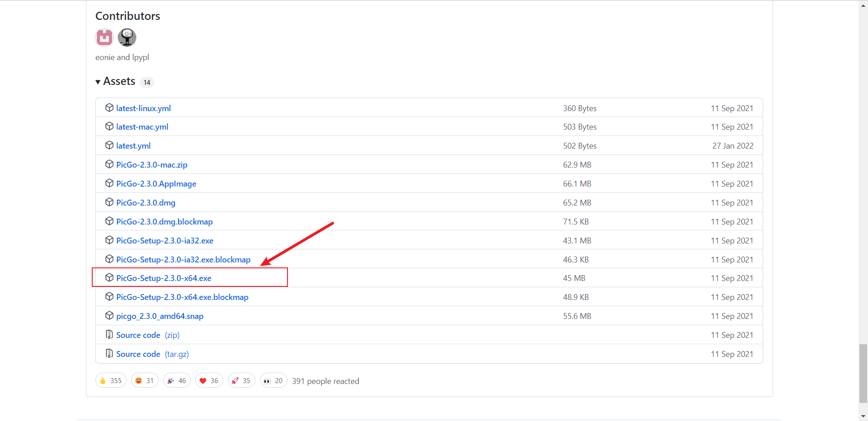The image size is (868, 421).
Task: Open lpypl's contributor avatar
Action: (127, 37)
